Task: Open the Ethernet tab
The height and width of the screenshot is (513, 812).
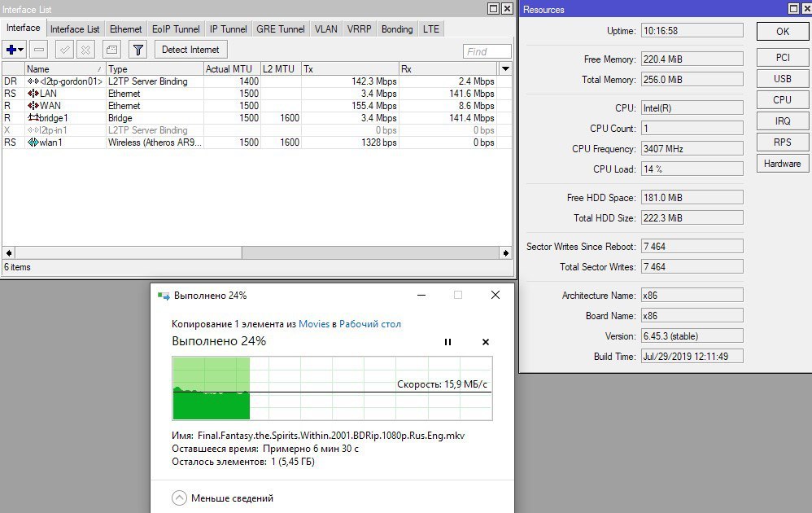Action: pyautogui.click(x=126, y=29)
